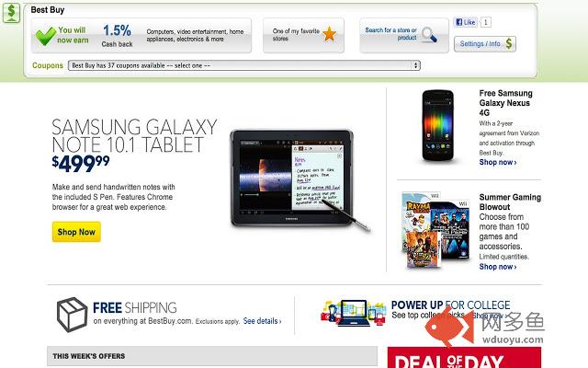Click the free shipping box icon

tap(72, 315)
